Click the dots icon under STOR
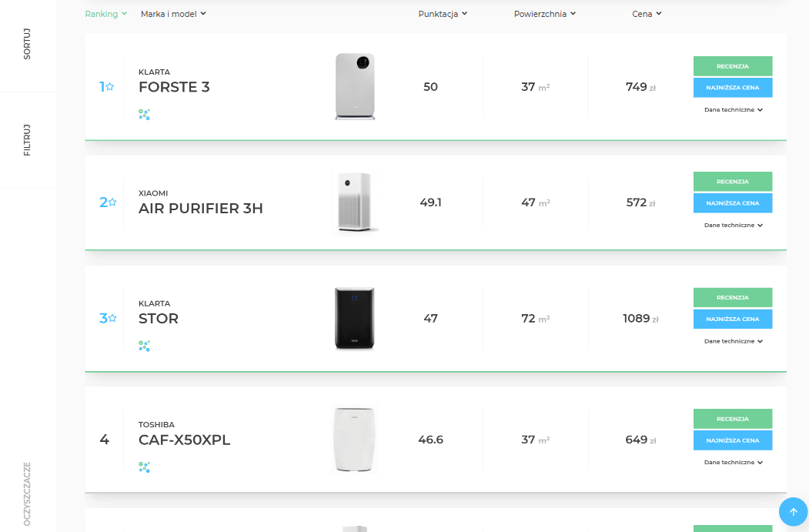This screenshot has height=532, width=809. coord(144,346)
